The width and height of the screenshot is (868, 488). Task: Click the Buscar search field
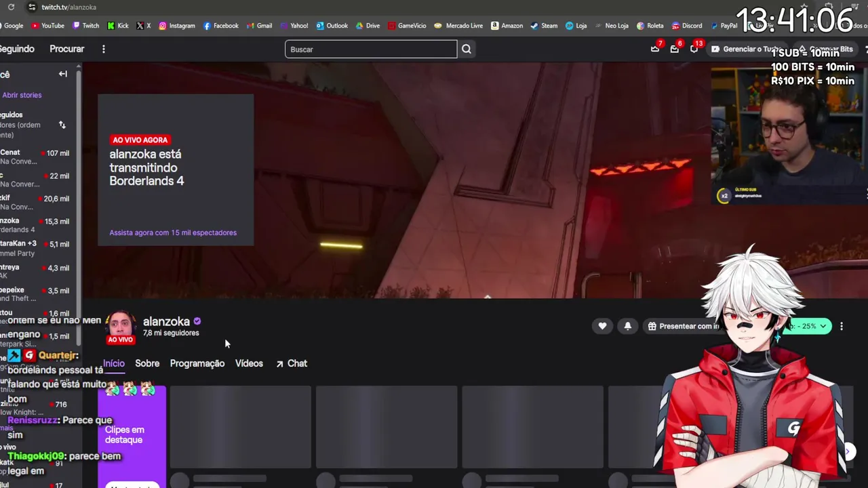click(x=371, y=49)
